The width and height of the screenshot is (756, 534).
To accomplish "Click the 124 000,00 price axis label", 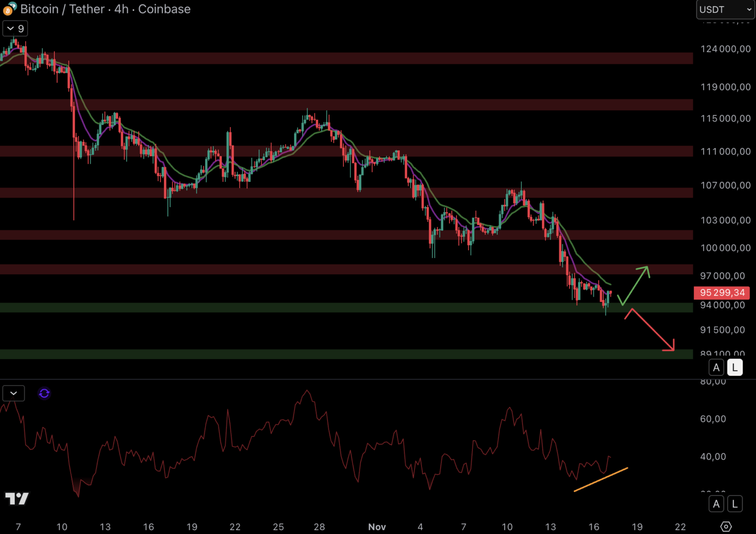I will coord(725,49).
